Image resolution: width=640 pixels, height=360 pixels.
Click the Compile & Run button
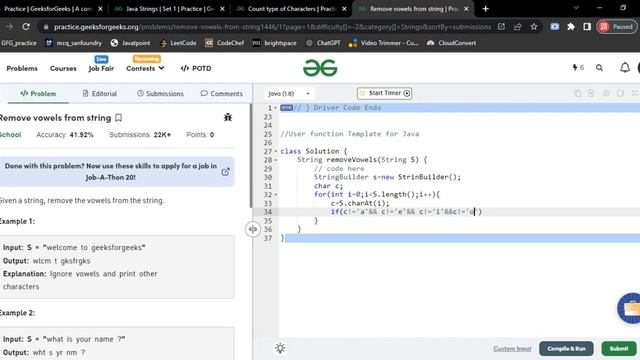tap(566, 349)
